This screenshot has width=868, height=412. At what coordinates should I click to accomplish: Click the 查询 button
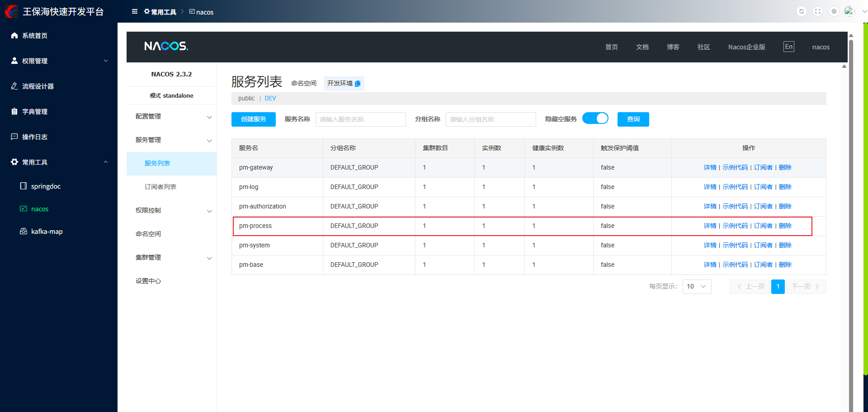click(x=633, y=119)
